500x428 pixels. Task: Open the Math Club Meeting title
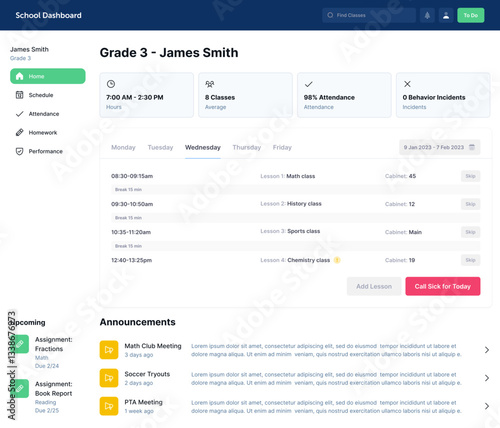[x=153, y=346]
